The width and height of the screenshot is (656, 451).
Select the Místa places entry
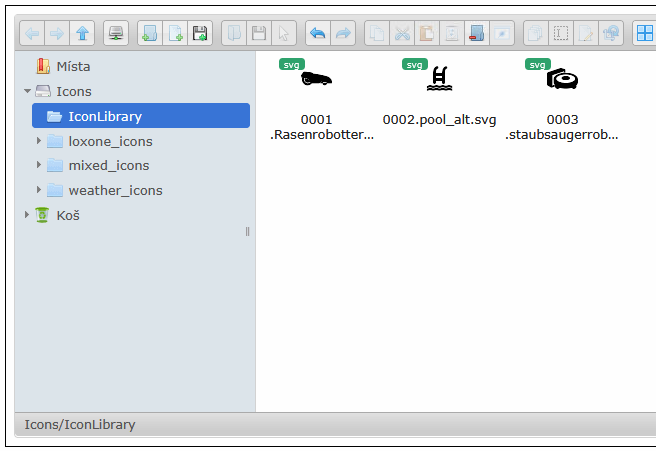pos(63,67)
